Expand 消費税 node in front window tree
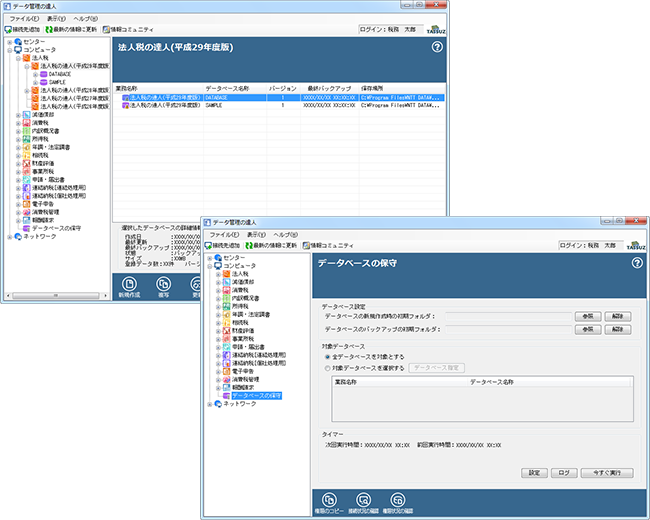Screen dimensions: 650x520 click(218, 290)
